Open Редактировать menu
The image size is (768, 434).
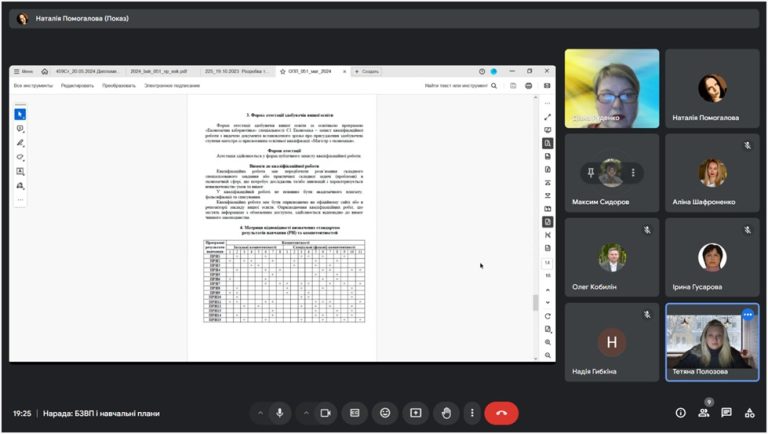[x=77, y=86]
